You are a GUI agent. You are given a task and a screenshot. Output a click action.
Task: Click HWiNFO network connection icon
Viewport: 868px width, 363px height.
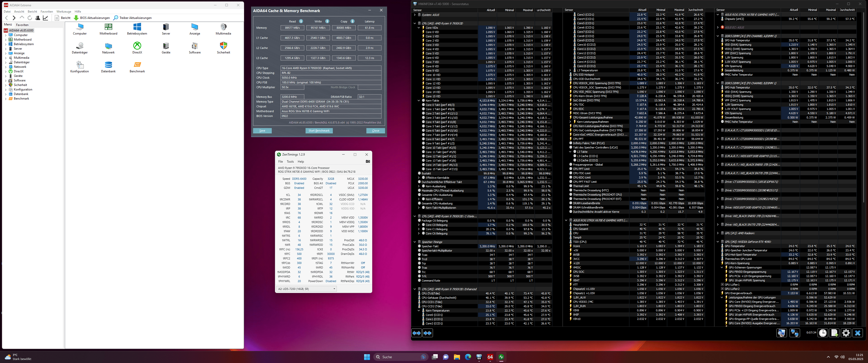coord(795,333)
